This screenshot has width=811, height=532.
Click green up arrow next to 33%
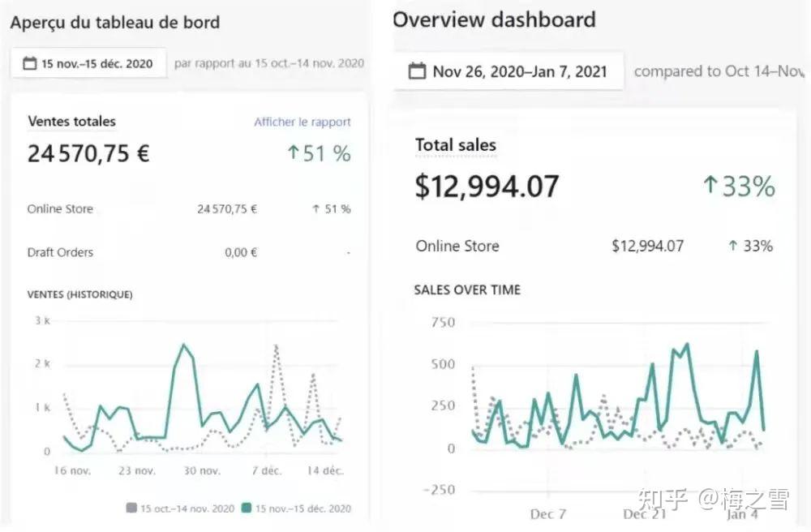[x=710, y=185]
